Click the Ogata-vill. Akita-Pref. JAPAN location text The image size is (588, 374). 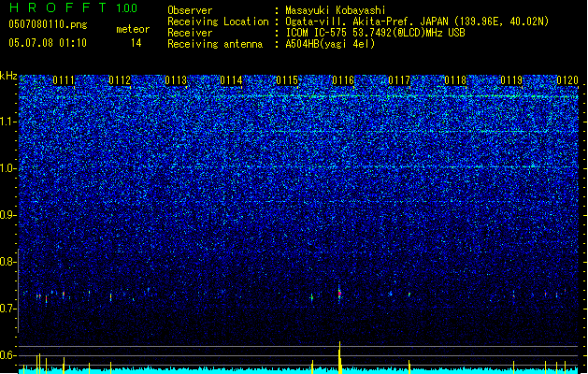(417, 22)
